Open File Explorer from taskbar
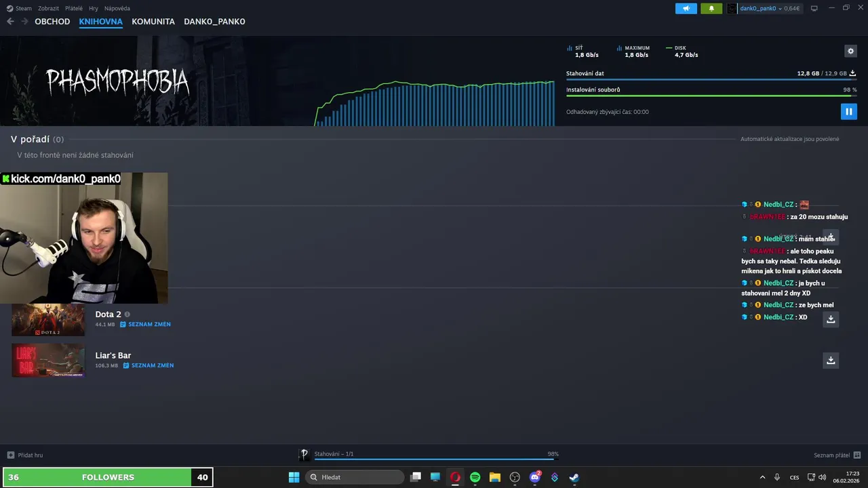 (494, 477)
